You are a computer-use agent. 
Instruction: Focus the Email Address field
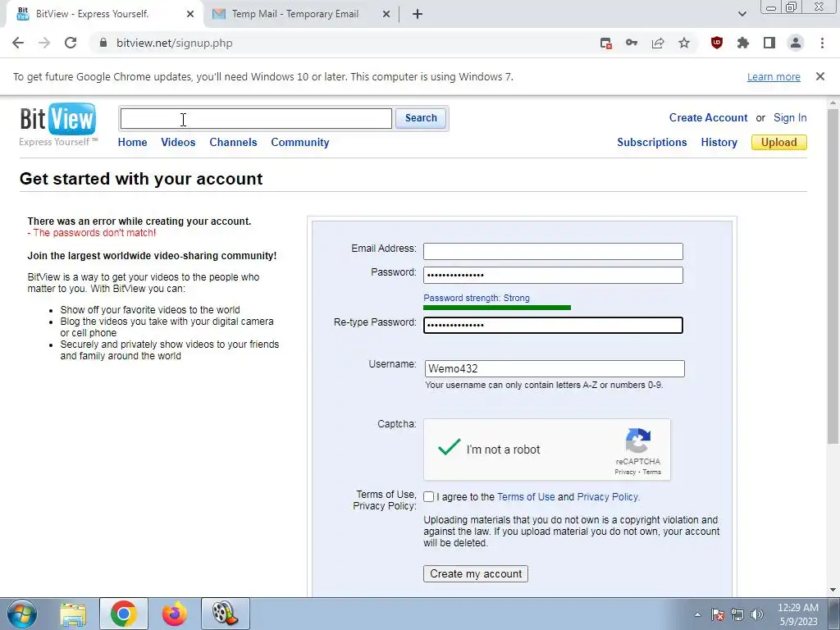pyautogui.click(x=553, y=251)
